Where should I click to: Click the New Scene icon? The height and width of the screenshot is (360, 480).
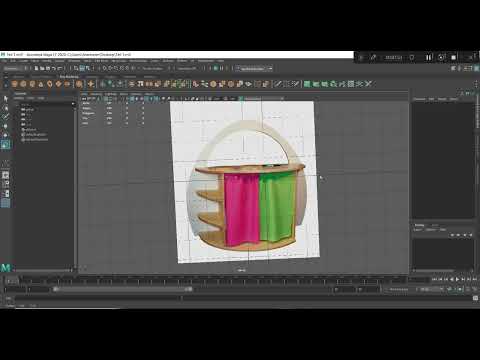pyautogui.click(x=36, y=68)
